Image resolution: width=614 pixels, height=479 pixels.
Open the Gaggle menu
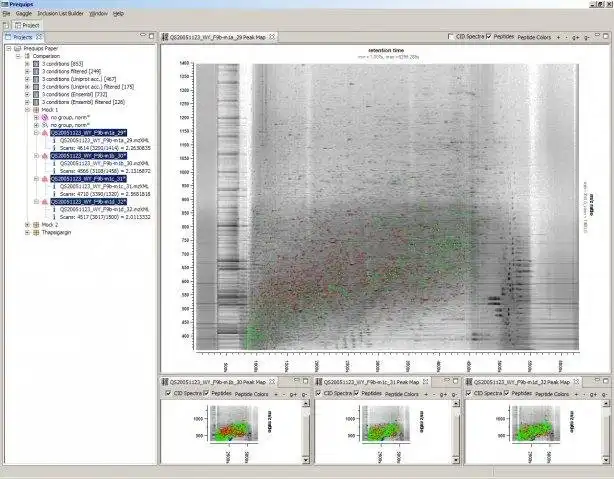pyautogui.click(x=23, y=13)
